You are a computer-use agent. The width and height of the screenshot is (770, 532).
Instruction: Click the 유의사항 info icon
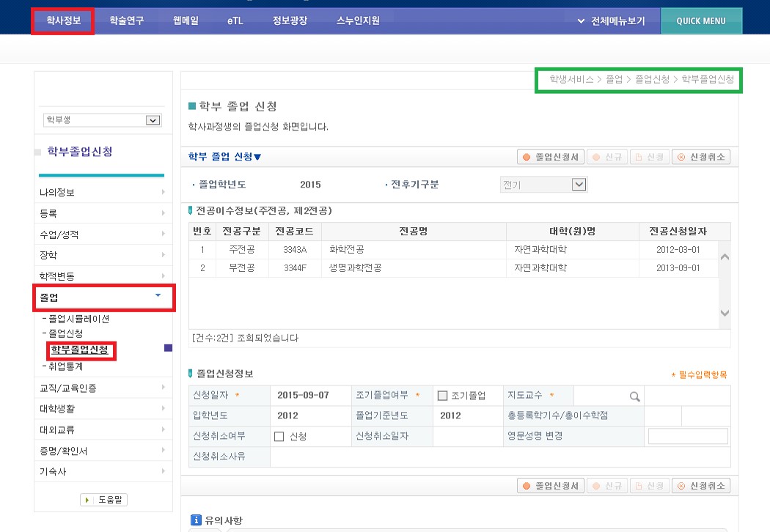pos(196,520)
